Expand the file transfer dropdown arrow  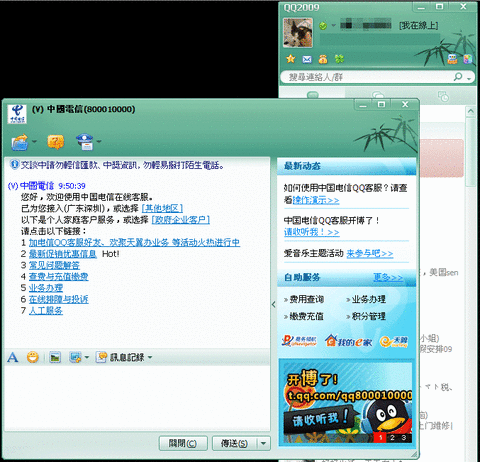(x=34, y=142)
